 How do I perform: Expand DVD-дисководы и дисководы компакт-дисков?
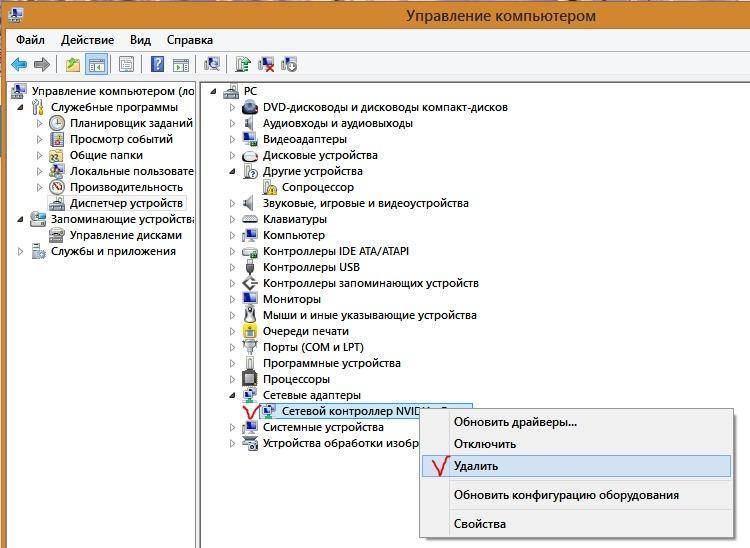pos(232,107)
